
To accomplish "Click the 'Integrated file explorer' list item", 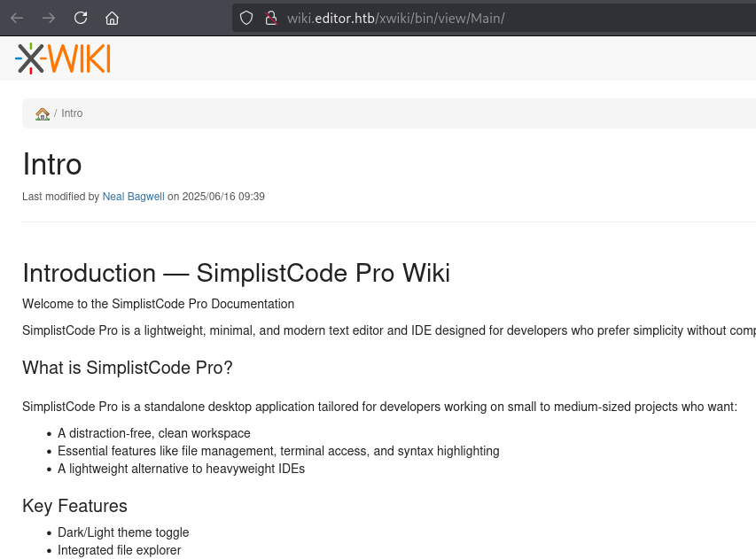I will [119, 550].
